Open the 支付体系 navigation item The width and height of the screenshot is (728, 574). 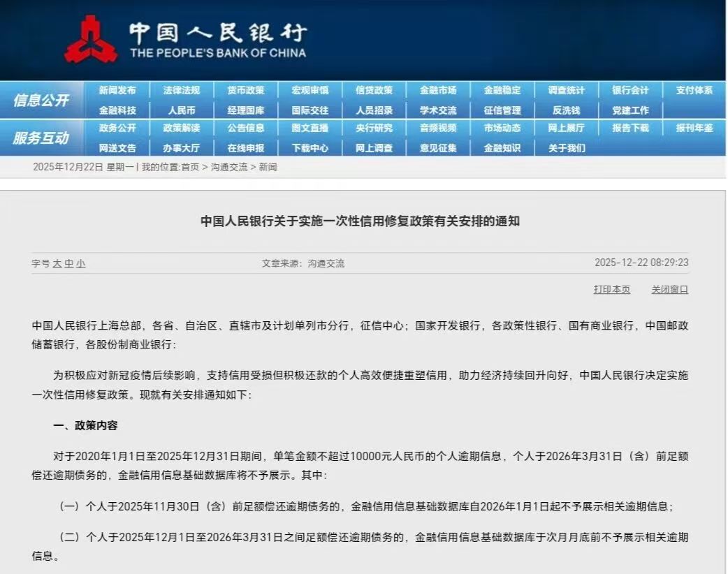(694, 90)
